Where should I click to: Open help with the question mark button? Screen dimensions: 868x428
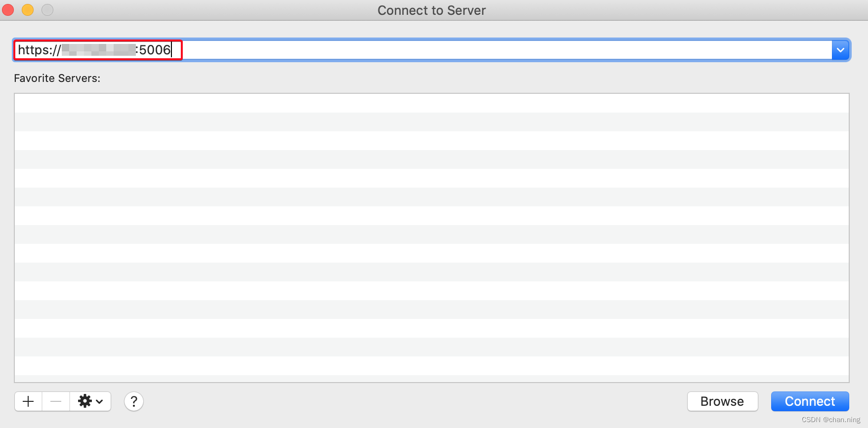click(134, 401)
